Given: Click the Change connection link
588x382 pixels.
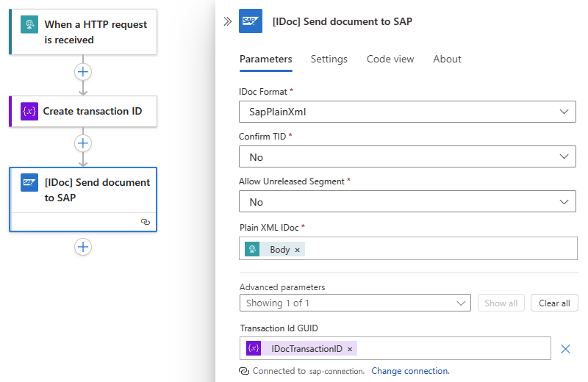Looking at the screenshot, I should [x=410, y=371].
